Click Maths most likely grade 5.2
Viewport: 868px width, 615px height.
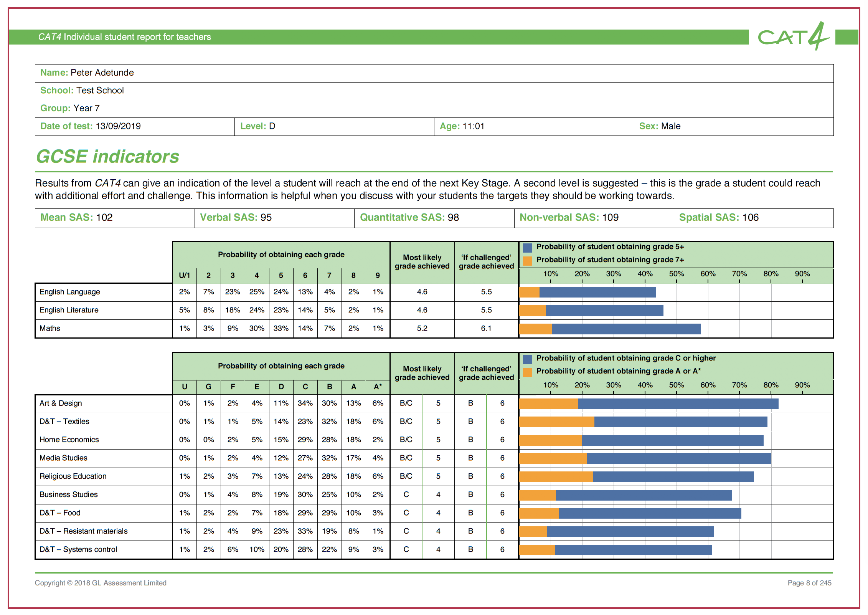pos(422,329)
